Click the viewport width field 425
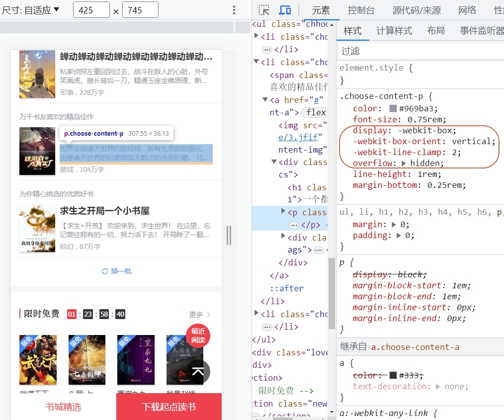This screenshot has width=504, height=420. pos(91,10)
